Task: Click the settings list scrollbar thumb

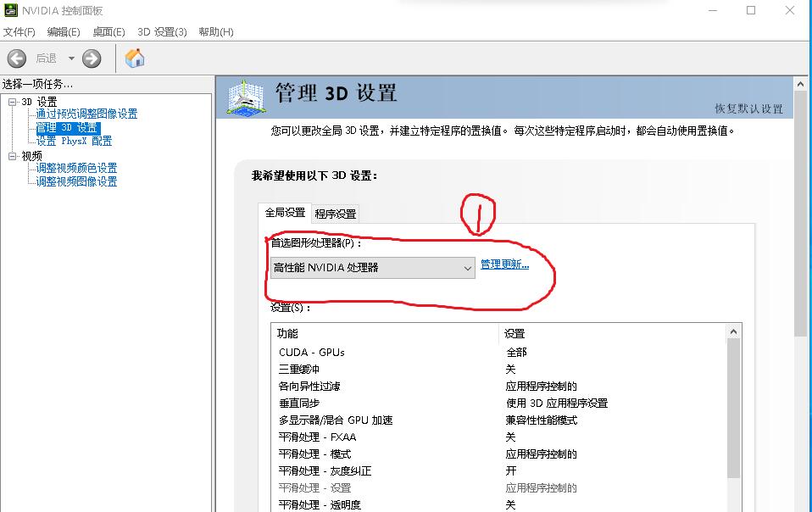Action: (733, 409)
